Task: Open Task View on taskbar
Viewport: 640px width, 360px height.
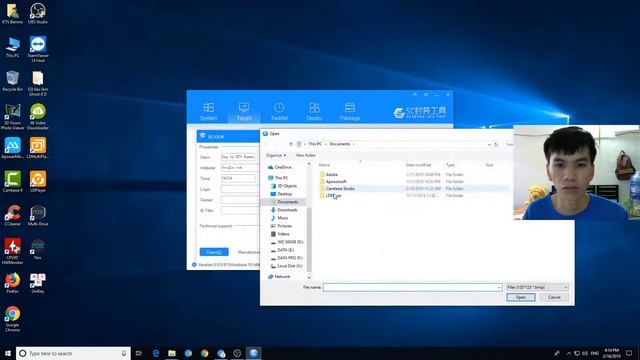Action: coord(139,353)
